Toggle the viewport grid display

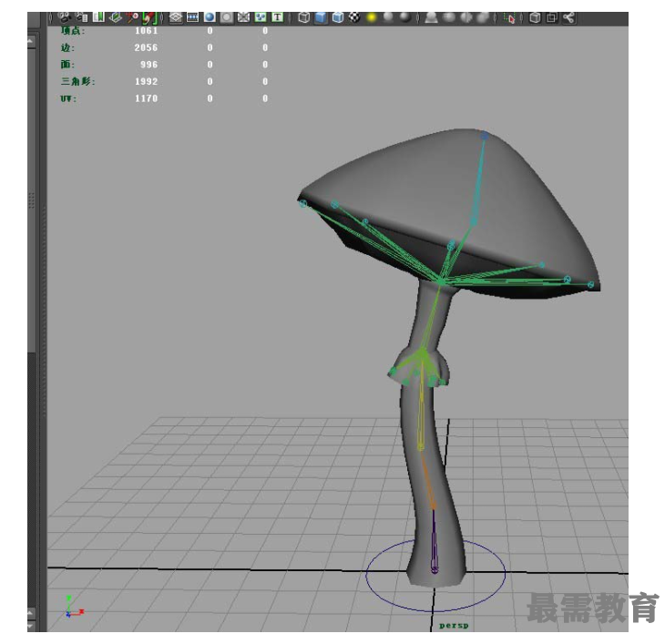coord(176,17)
